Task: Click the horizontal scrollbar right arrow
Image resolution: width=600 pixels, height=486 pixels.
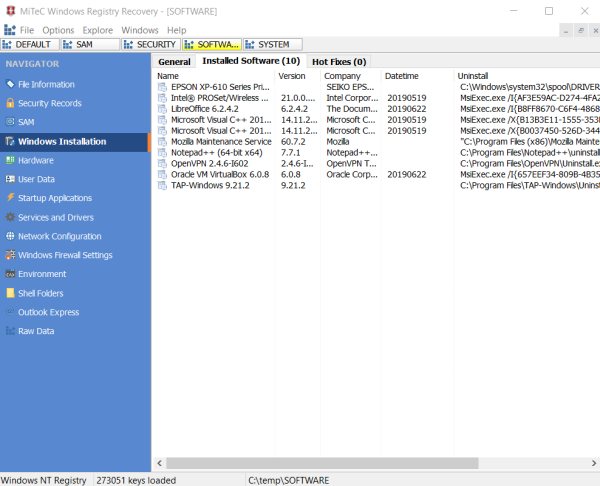Action: click(593, 463)
